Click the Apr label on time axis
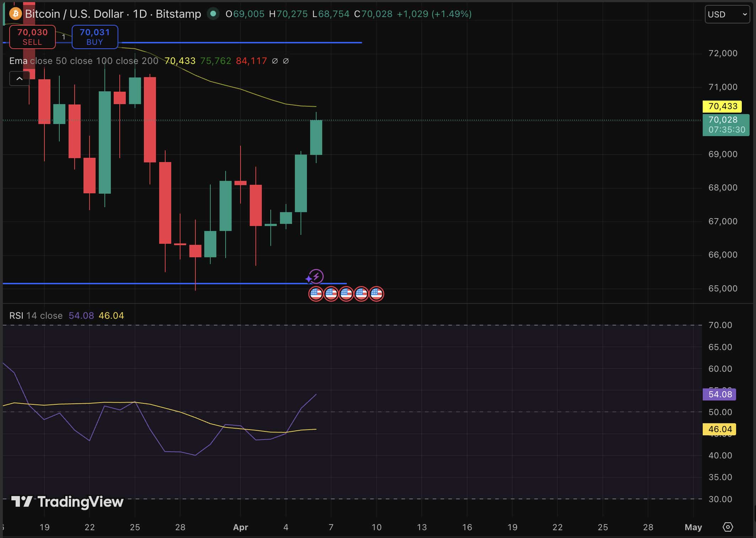This screenshot has height=538, width=756. pos(241,527)
